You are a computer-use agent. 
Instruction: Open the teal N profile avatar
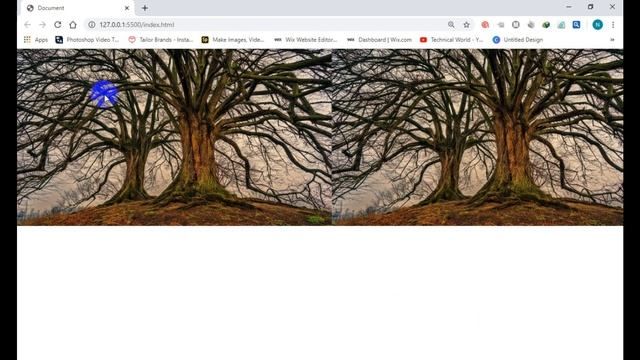598,25
